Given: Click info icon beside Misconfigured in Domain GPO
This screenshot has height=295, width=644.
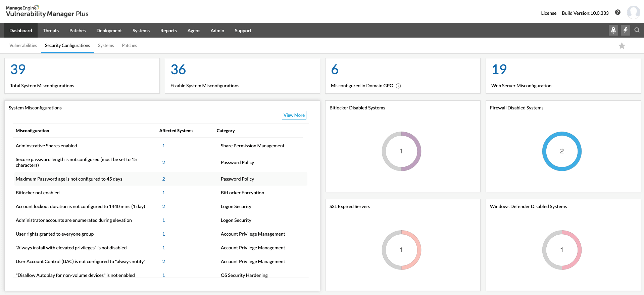Looking at the screenshot, I should [x=398, y=86].
